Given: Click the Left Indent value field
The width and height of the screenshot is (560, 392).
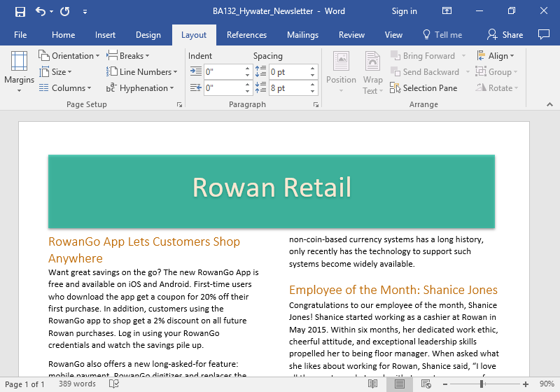Looking at the screenshot, I should pyautogui.click(x=223, y=71).
